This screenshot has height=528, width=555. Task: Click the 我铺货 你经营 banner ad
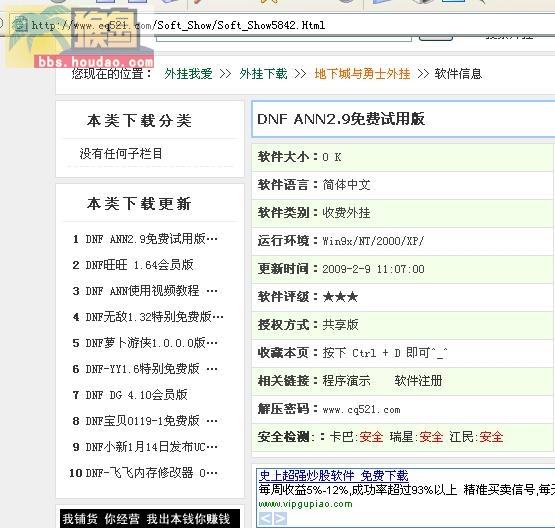pyautogui.click(x=150, y=518)
